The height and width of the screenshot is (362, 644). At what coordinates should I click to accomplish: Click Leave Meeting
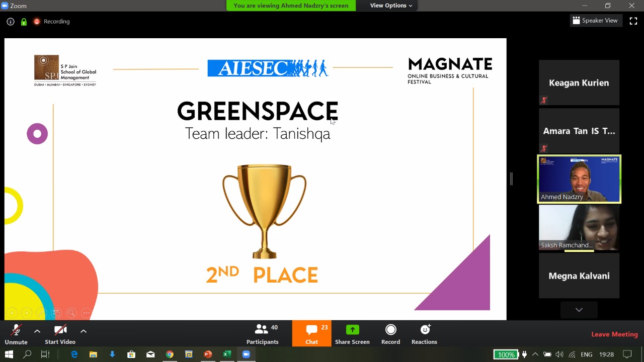click(x=614, y=334)
